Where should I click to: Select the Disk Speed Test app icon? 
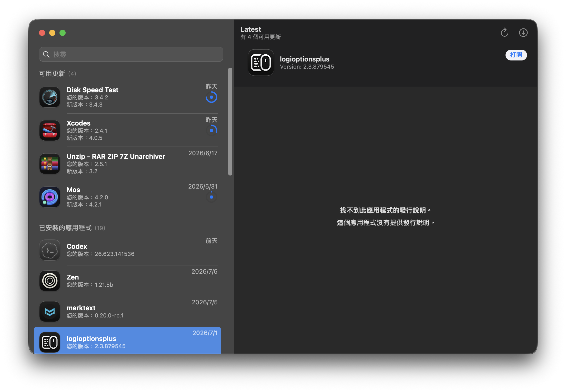pyautogui.click(x=50, y=97)
